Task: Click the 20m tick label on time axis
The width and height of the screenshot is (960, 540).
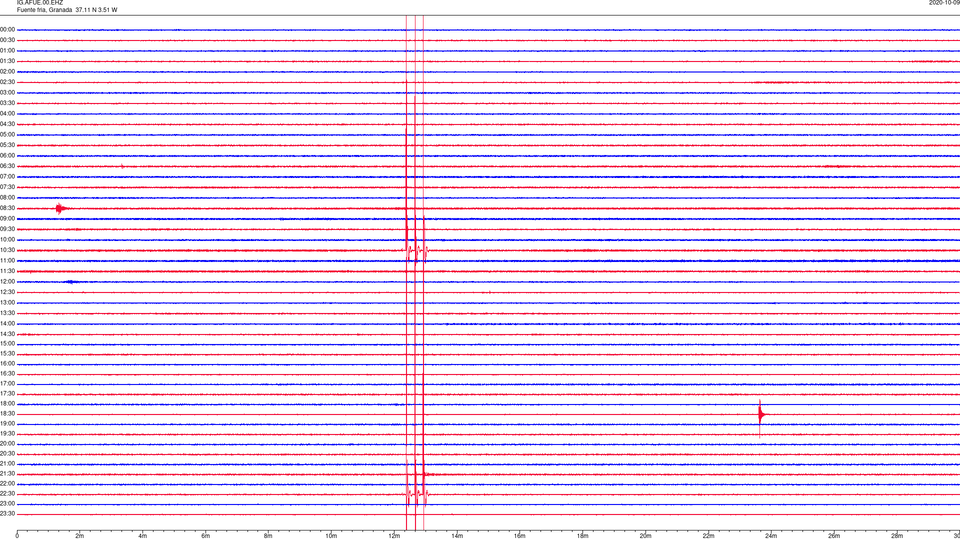Action: click(x=645, y=536)
